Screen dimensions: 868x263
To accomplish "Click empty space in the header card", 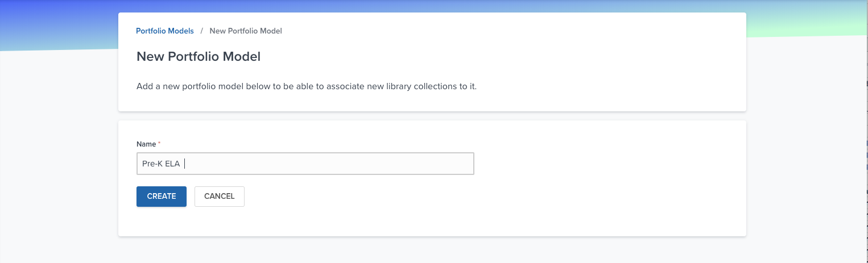I will point(569,57).
